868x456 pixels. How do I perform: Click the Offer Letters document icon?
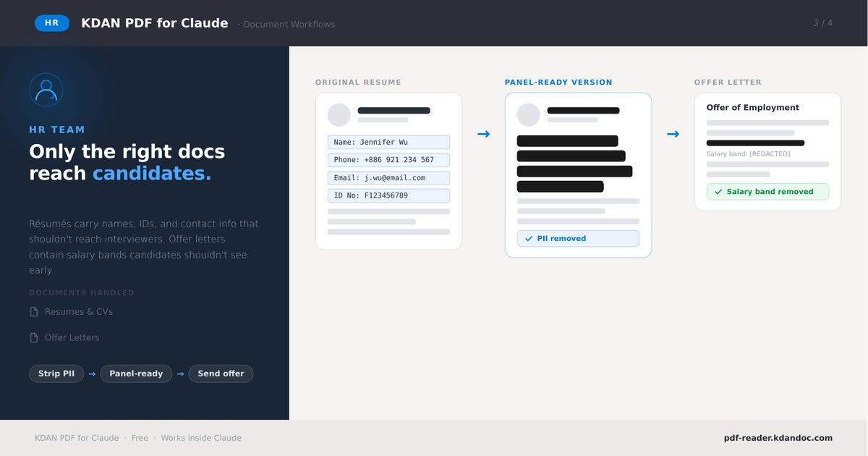tap(34, 338)
